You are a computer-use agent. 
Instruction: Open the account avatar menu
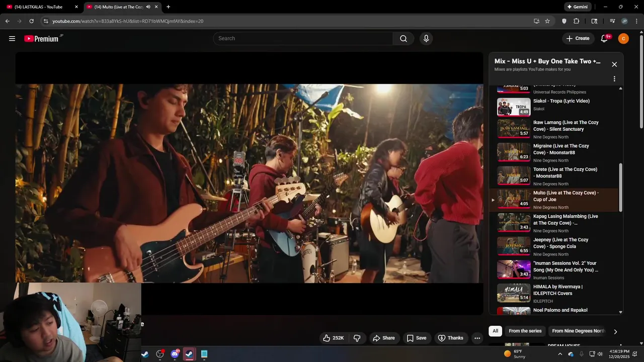(x=623, y=39)
